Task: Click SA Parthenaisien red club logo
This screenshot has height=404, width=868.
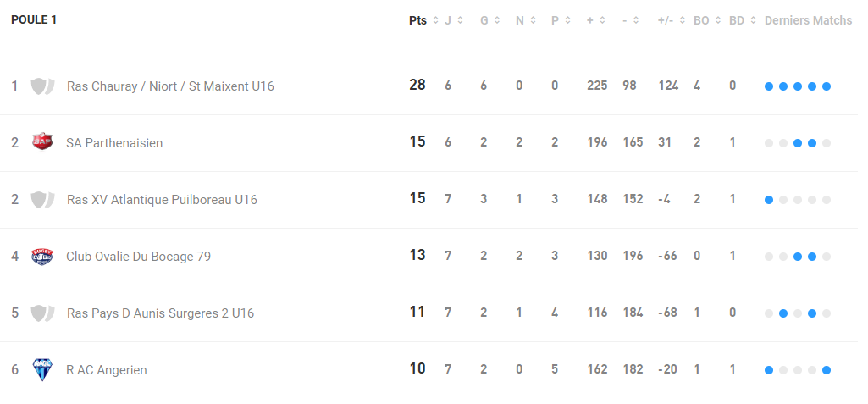Action: 42,141
